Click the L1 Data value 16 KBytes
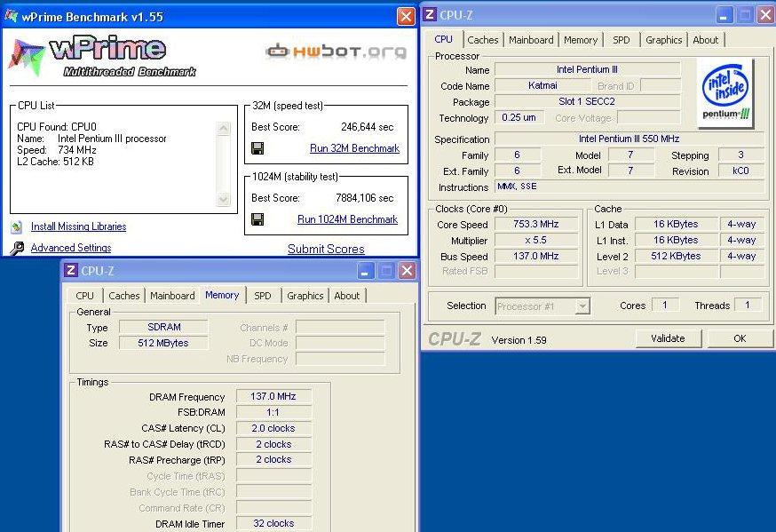Viewport: 776px width, 532px height. (x=676, y=224)
